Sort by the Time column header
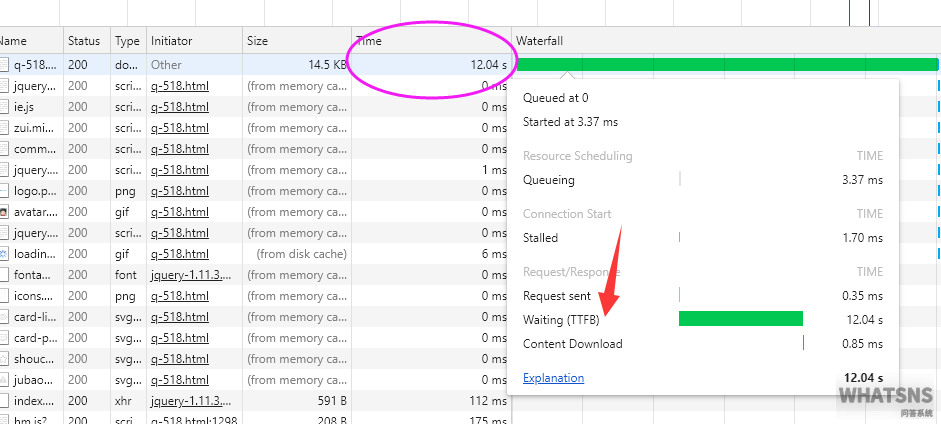 [x=370, y=41]
